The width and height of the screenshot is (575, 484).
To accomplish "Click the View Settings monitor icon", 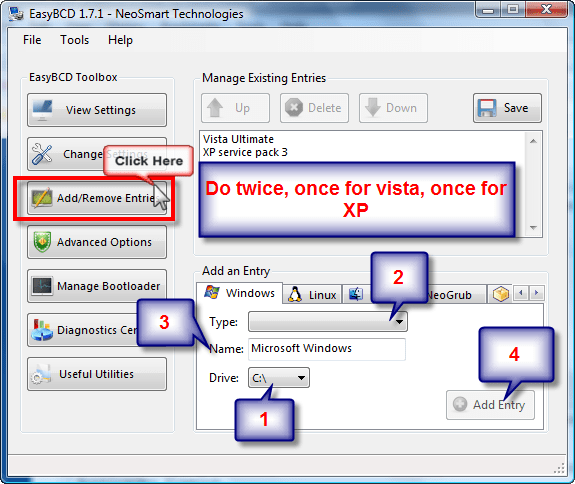I will pos(43,110).
